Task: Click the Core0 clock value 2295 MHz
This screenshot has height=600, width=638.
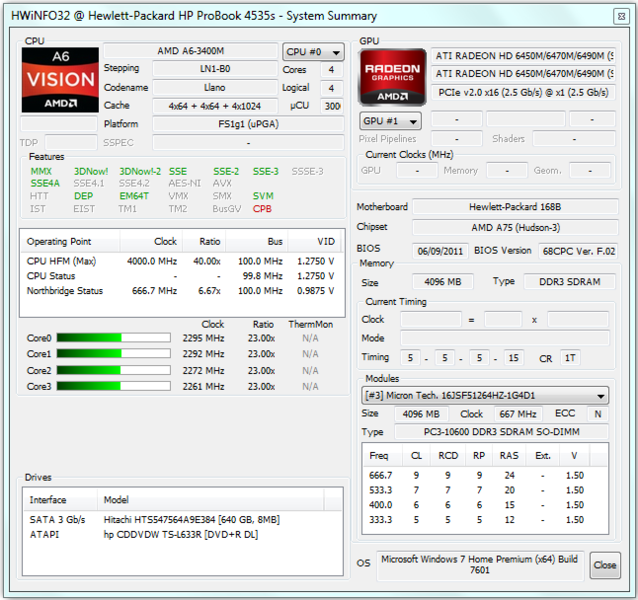Action: (x=203, y=338)
